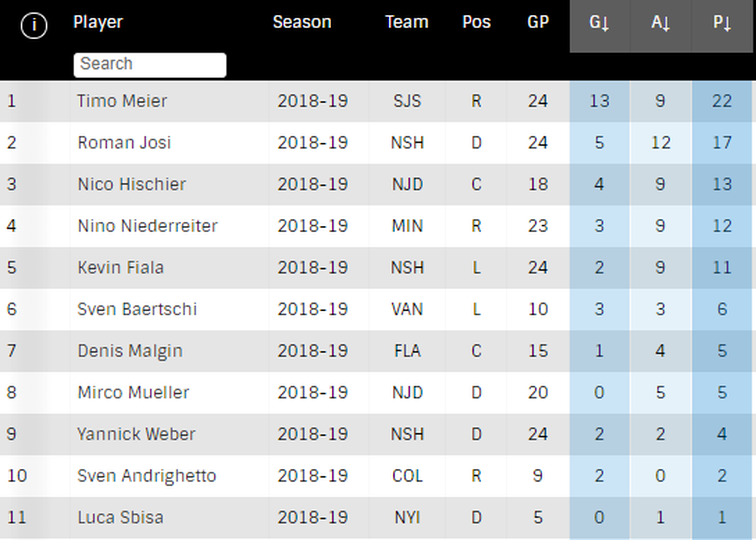Screen dimensions: 756x540
Task: Open Kevin Fiala's player entry
Action: (121, 268)
